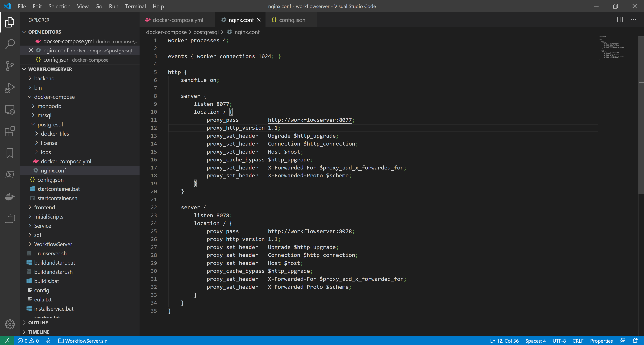Click the remote window indicator in status bar
The height and width of the screenshot is (345, 644).
[7, 341]
